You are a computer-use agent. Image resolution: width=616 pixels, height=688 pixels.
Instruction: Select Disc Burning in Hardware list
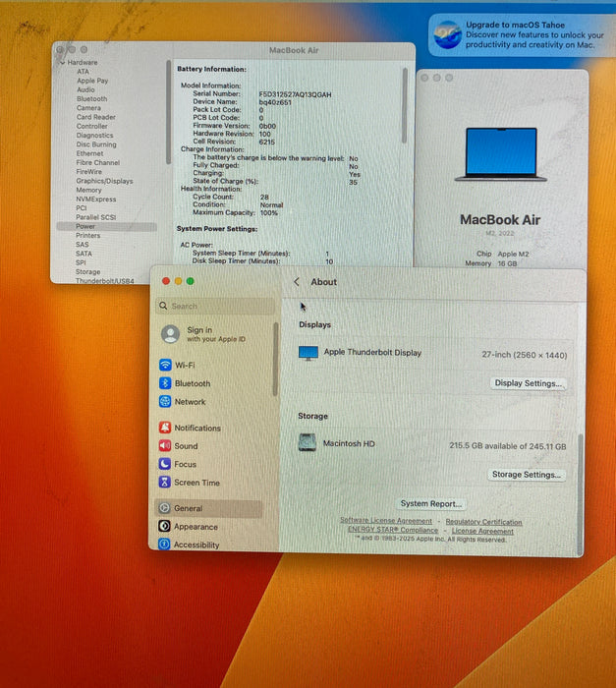pos(96,144)
